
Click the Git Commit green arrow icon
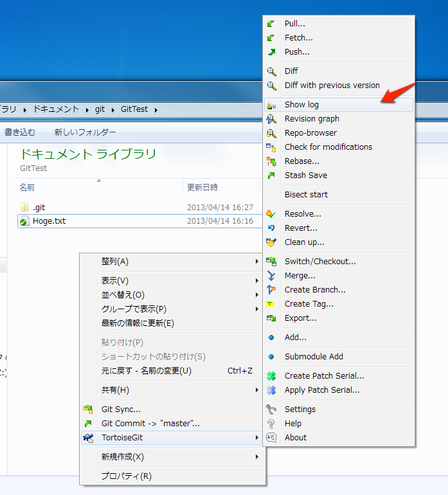point(88,424)
